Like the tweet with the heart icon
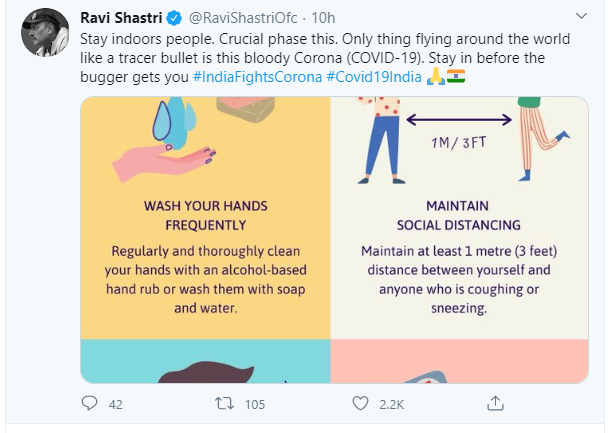 (x=361, y=403)
